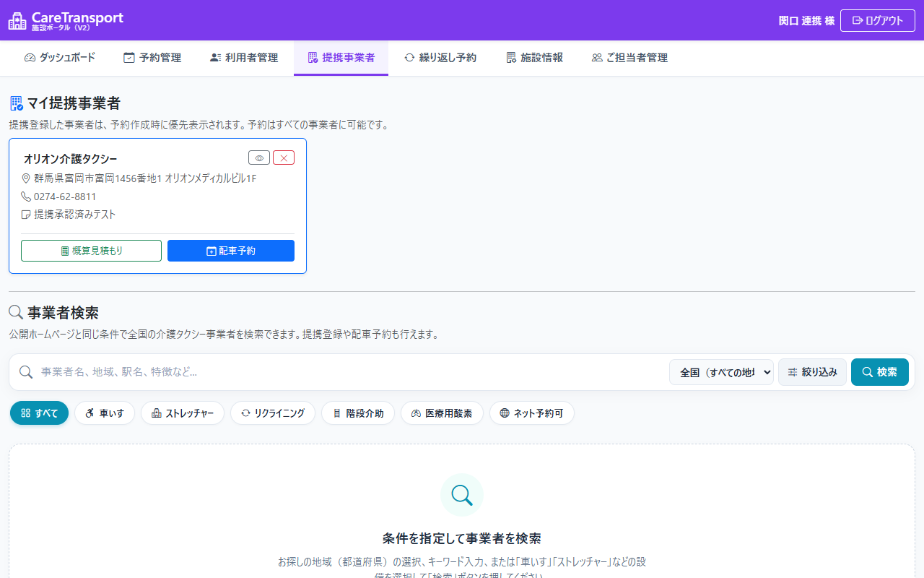
Task: Click the large teal magnifier icon in results area
Action: pyautogui.click(x=462, y=495)
